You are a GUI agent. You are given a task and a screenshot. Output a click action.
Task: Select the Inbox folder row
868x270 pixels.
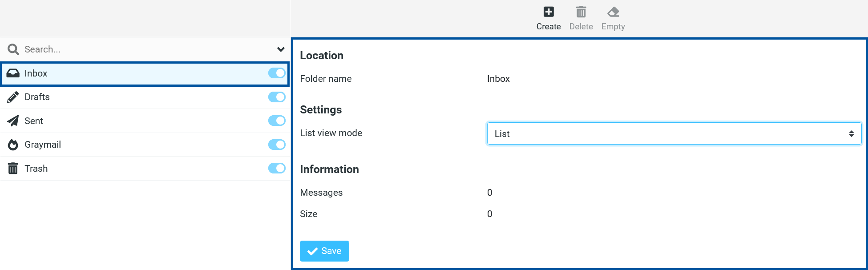click(x=145, y=73)
